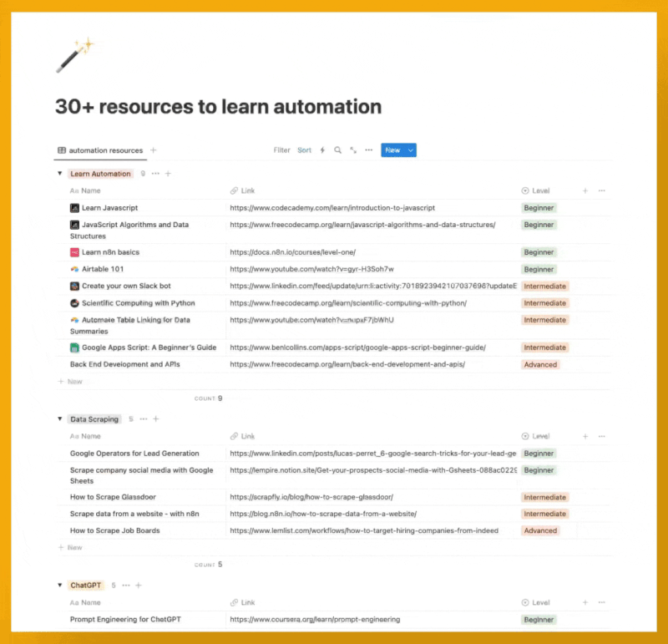Screen dimensions: 668x644
Task: Click the Airtable 101 row icon
Action: [74, 269]
